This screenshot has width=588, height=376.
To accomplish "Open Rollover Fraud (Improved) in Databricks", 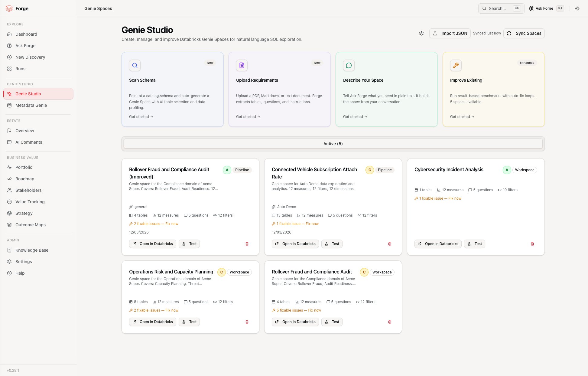I will click(x=153, y=244).
